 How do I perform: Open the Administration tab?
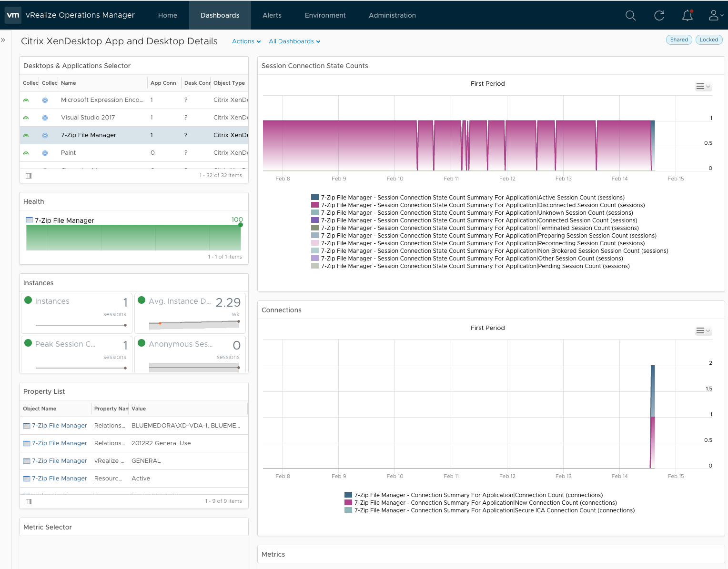point(392,15)
